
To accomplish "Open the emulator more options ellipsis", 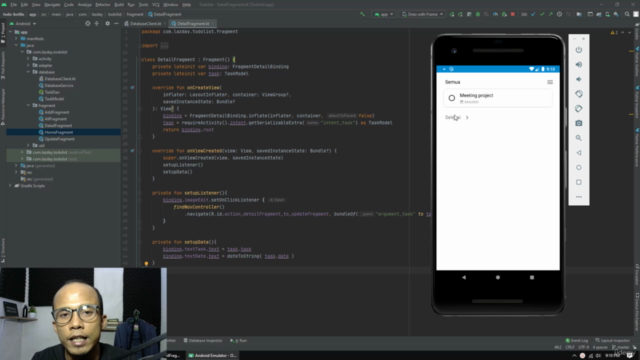I will [x=579, y=197].
